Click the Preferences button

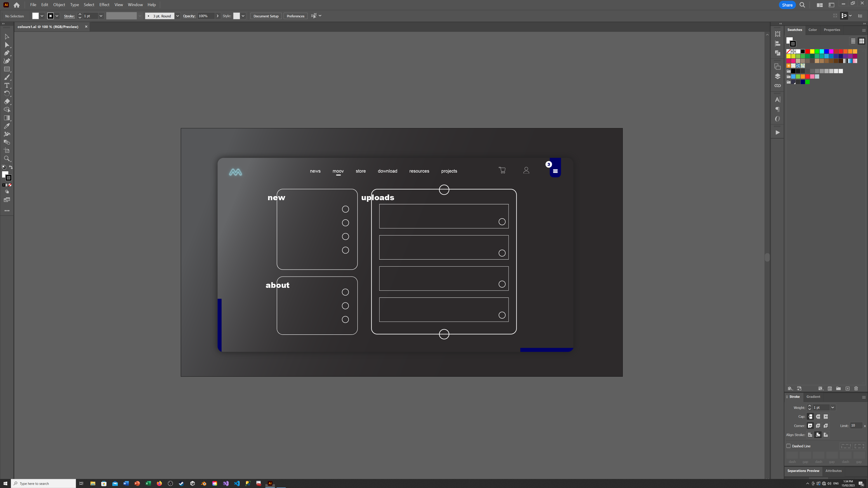pos(295,16)
